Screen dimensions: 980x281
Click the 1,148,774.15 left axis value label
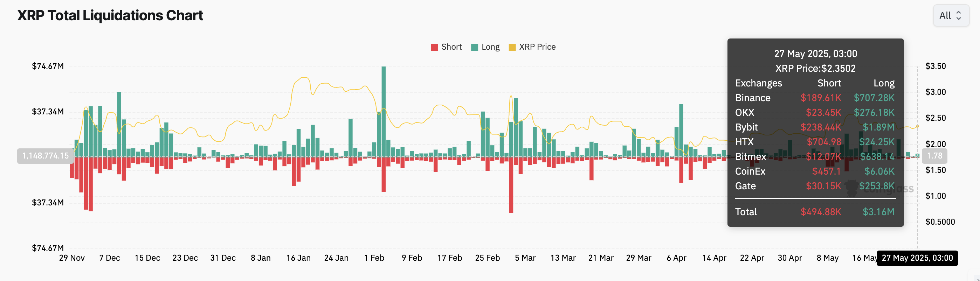pos(45,156)
